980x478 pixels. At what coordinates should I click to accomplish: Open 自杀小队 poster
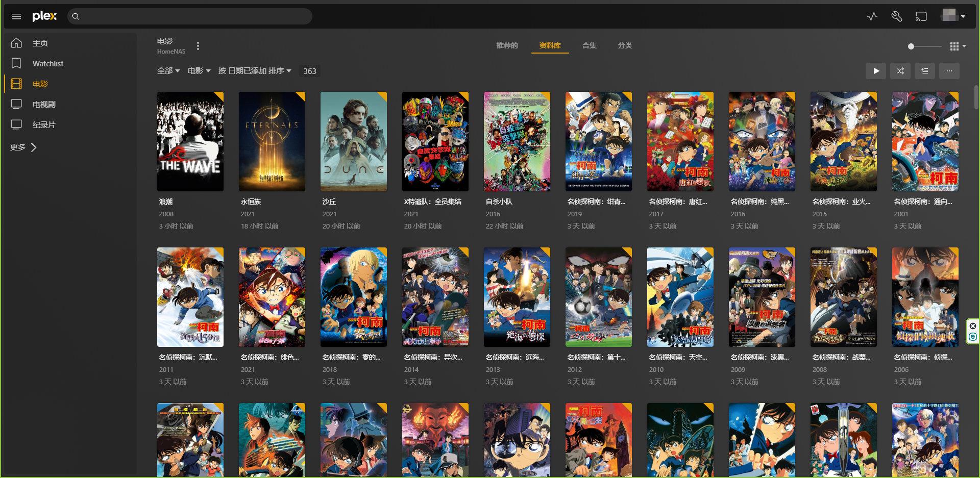pos(517,141)
